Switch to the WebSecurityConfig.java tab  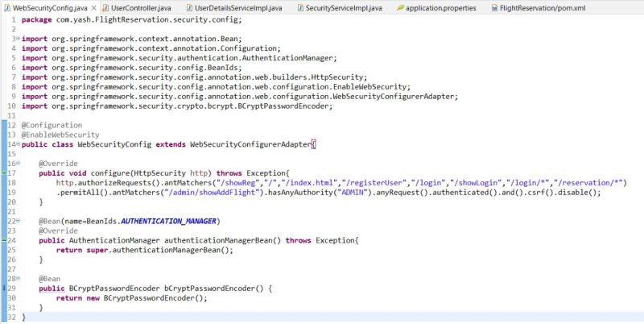(51, 8)
